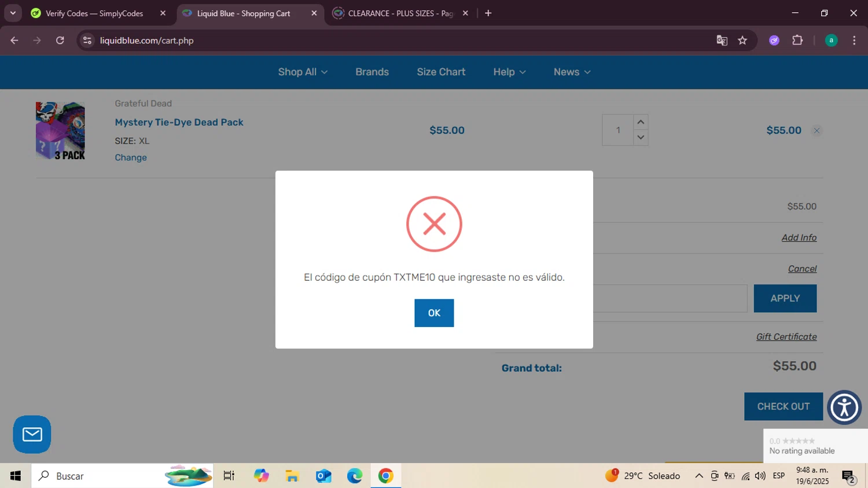The width and height of the screenshot is (868, 488).
Task: Open the Extensions puzzle icon
Action: click(x=797, y=41)
